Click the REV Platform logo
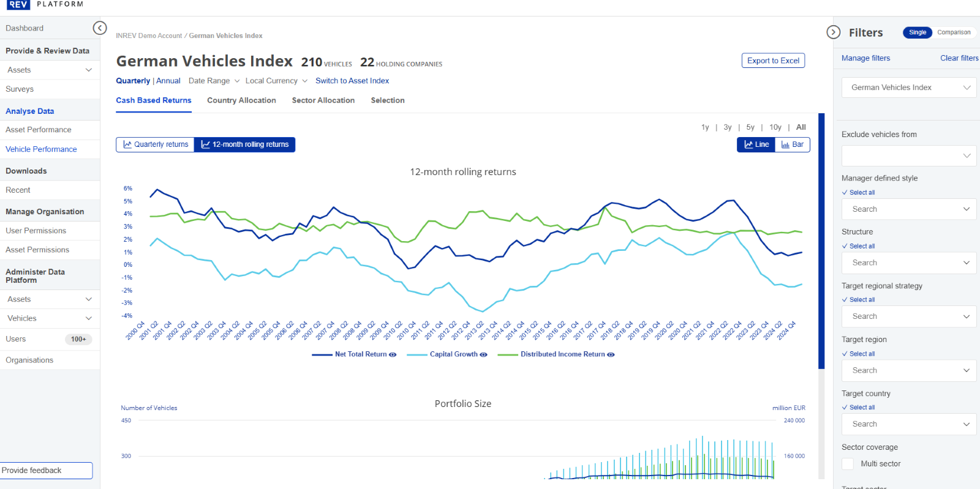The height and width of the screenshot is (489, 980). 45,4
